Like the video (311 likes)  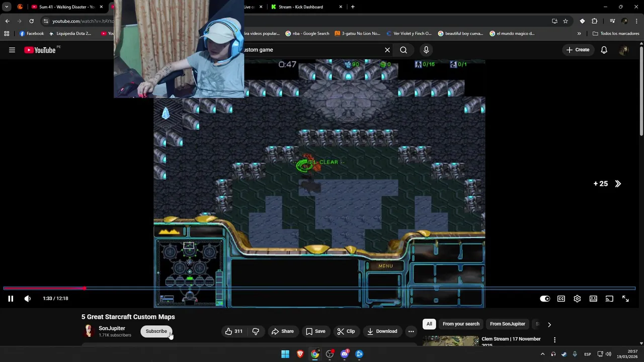(x=233, y=331)
